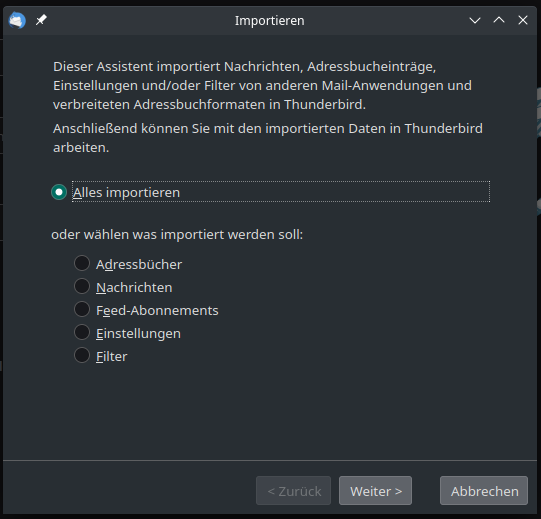This screenshot has height=519, width=541.
Task: Select the Alles importieren radio button
Action: (x=59, y=192)
